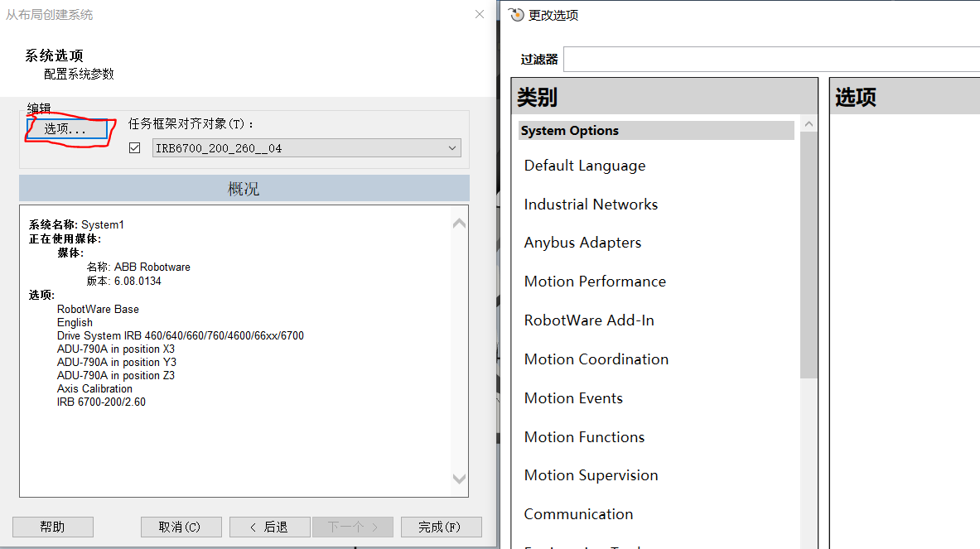Image resolution: width=980 pixels, height=549 pixels.
Task: Select the Motion Performance category
Action: [595, 281]
